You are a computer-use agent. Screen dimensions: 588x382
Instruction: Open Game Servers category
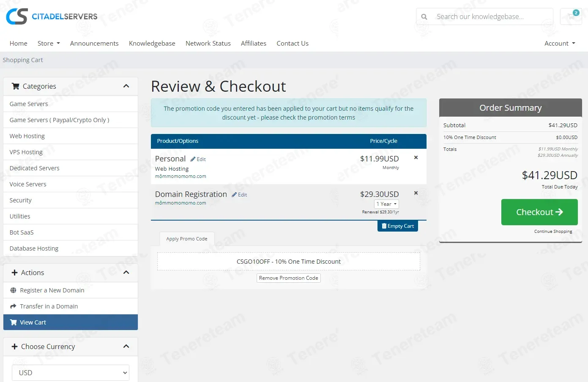tap(71, 104)
